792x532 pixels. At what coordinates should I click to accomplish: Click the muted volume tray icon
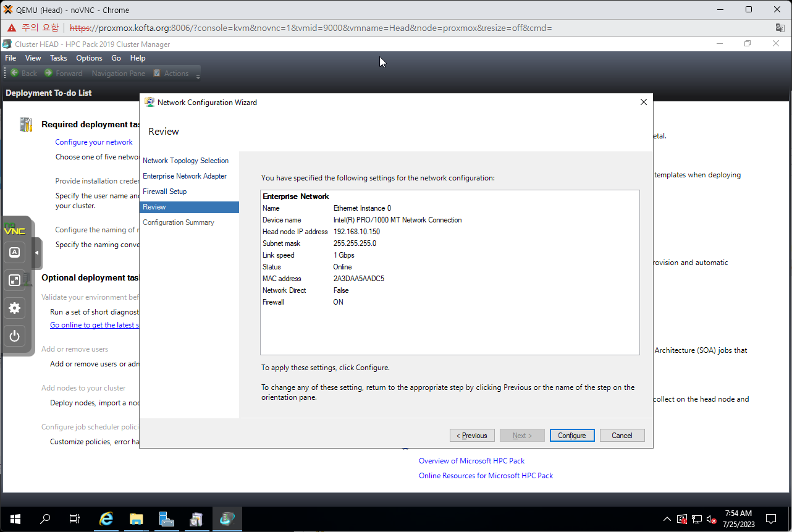click(x=711, y=519)
